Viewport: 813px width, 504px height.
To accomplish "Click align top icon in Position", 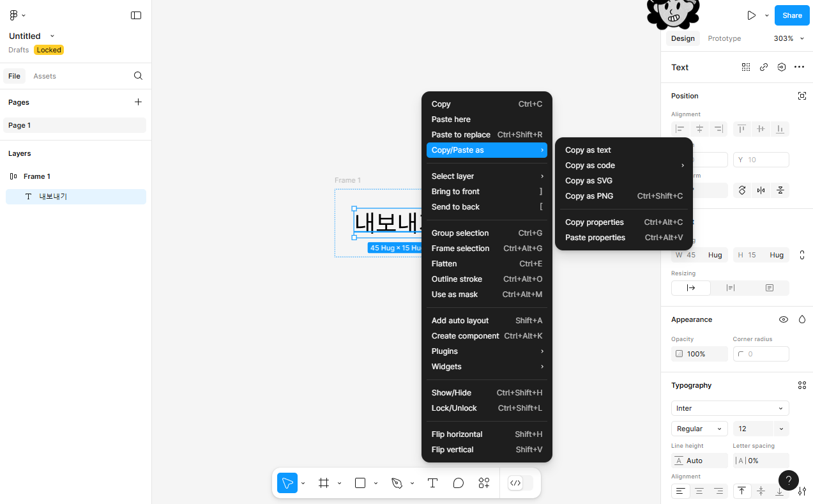I will coord(741,129).
